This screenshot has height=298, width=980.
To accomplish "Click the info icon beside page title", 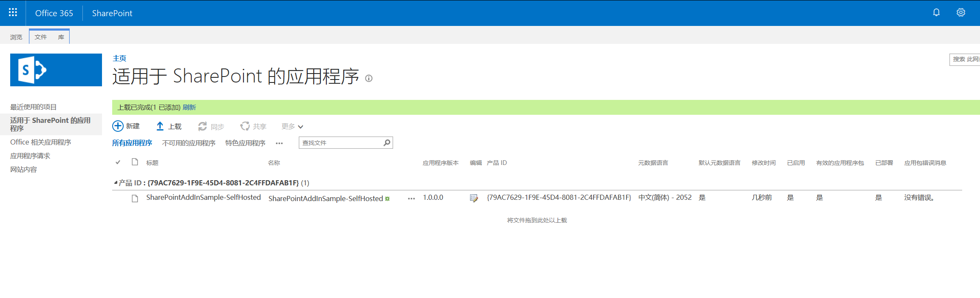I will 369,78.
